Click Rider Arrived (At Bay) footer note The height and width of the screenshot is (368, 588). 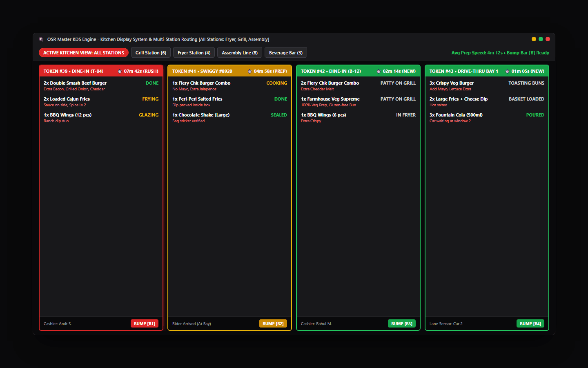[192, 323]
